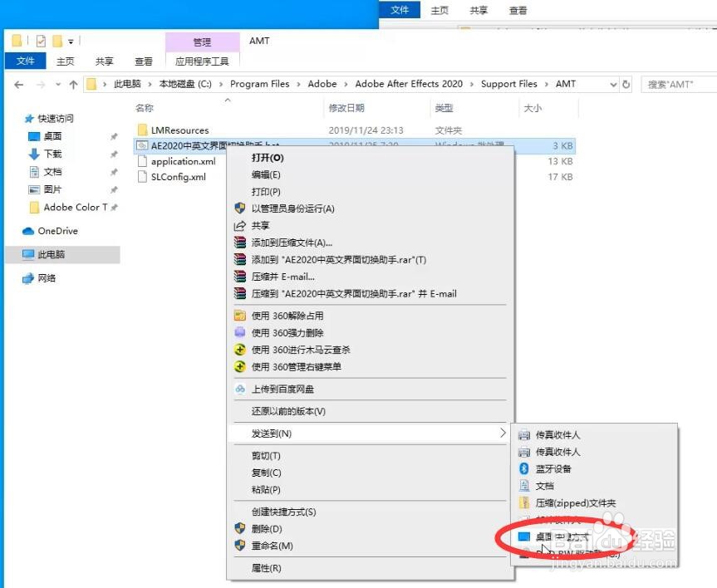Create shortcut (创建快捷方式)

283,512
